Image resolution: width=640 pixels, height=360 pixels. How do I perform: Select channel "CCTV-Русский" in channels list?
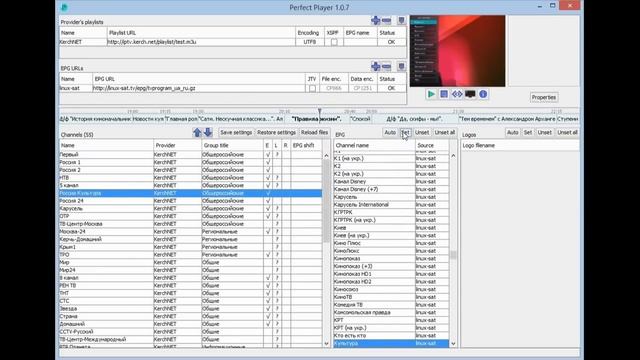[190, 331]
